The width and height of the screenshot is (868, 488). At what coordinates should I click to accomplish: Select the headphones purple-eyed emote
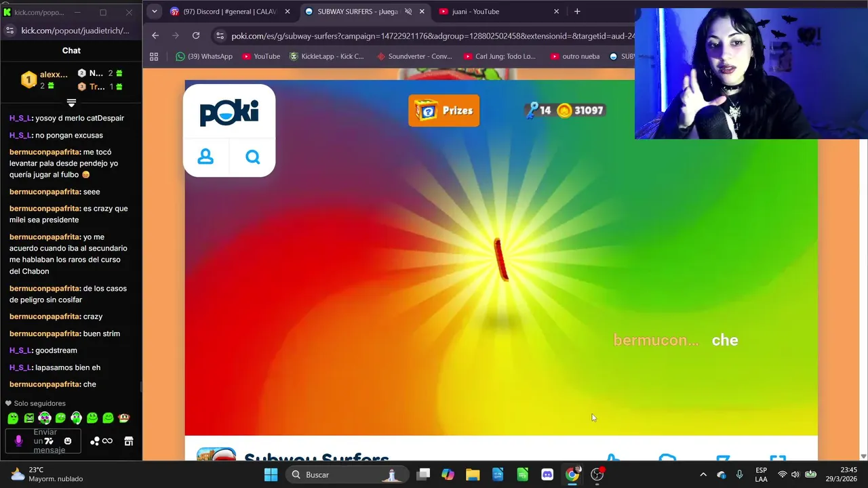click(45, 418)
